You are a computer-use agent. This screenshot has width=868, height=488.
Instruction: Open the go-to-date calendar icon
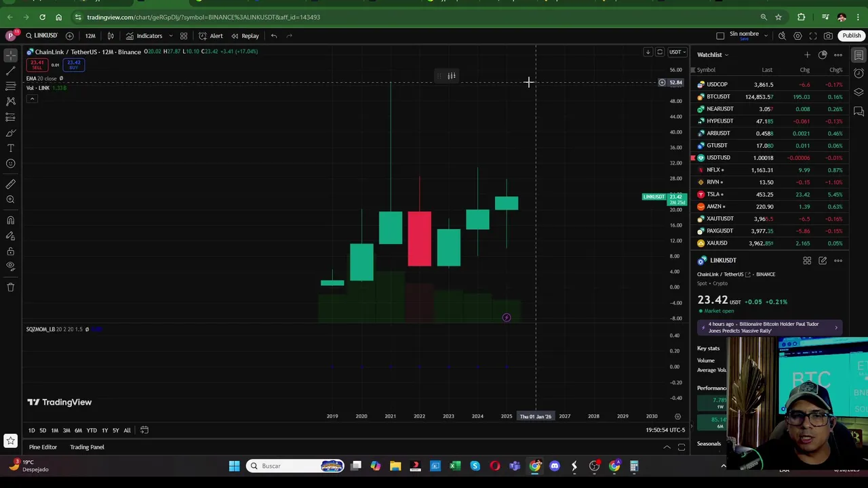tap(144, 430)
